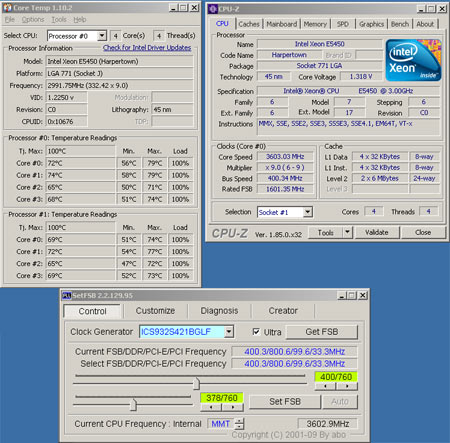This screenshot has width=450, height=443.
Task: Click the right arrow under 400/760
Action: [347, 386]
